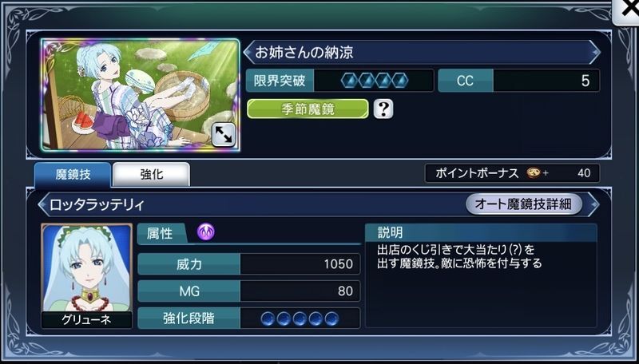The height and width of the screenshot is (364, 639).
Task: Click the green 季節魔鏡 label button
Action: click(308, 109)
